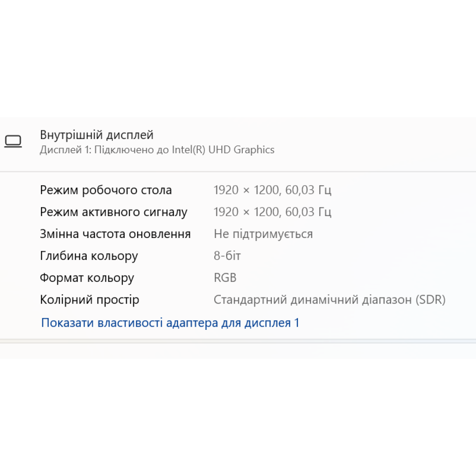The image size is (476, 476).
Task: Click the active signal mode resolution value
Action: pyautogui.click(x=273, y=211)
